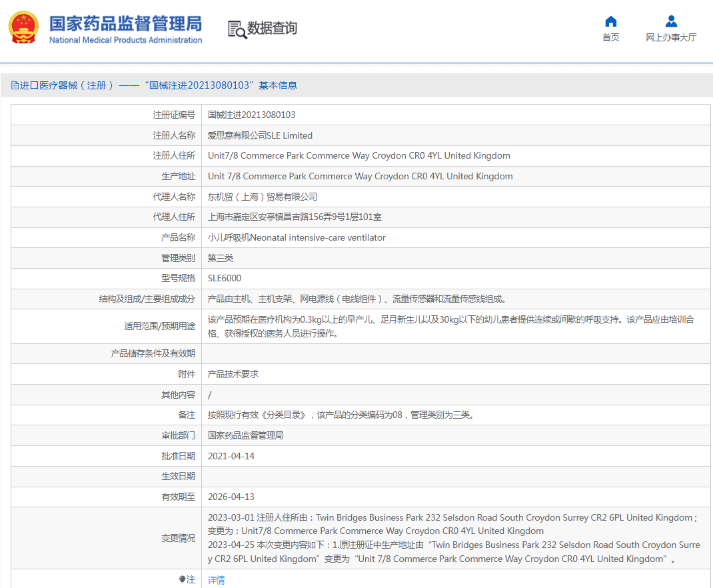Click the house-shaped home icon
The image size is (713, 588).
pos(610,21)
